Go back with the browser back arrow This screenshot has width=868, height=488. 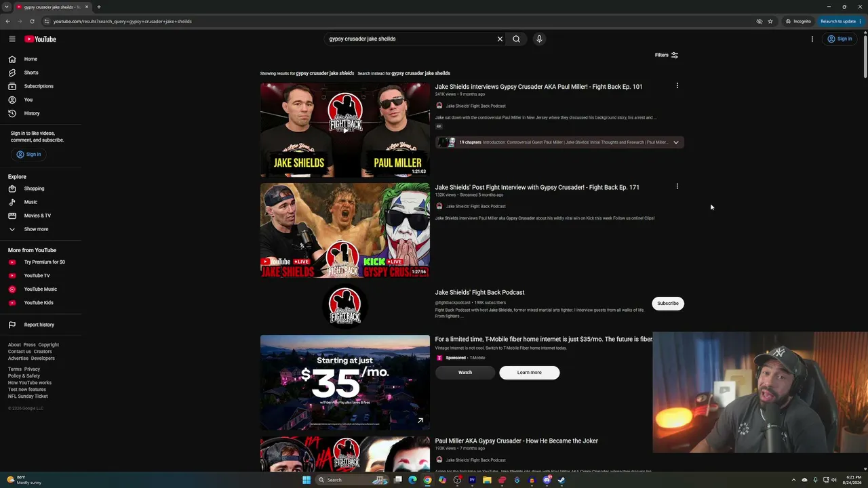click(x=8, y=22)
